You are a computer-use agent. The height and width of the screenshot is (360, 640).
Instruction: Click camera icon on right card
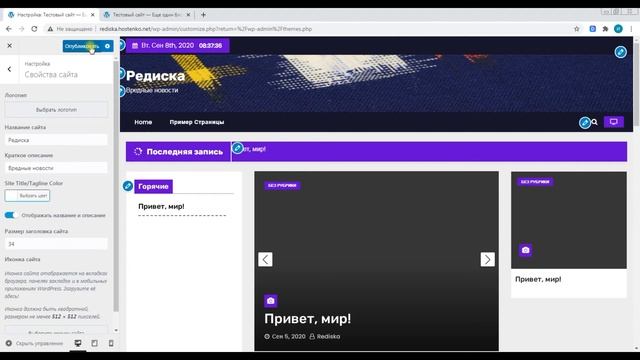pos(525,250)
